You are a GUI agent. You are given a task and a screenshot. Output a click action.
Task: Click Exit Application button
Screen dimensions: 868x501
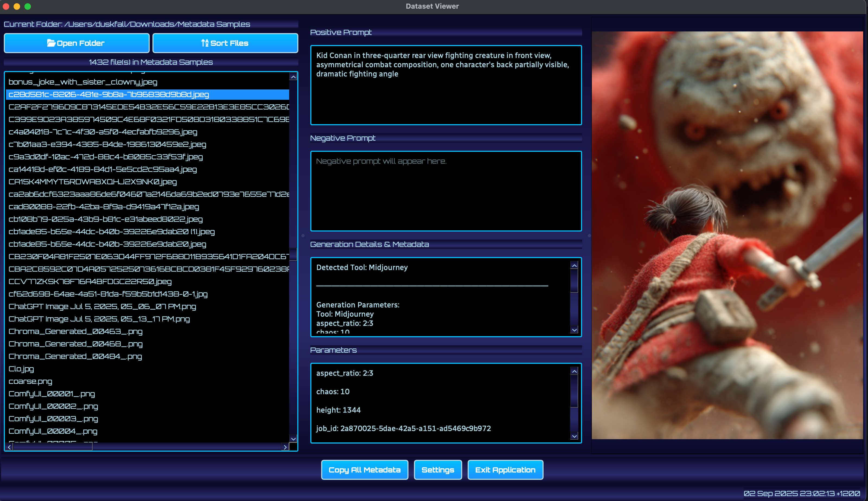click(x=505, y=470)
